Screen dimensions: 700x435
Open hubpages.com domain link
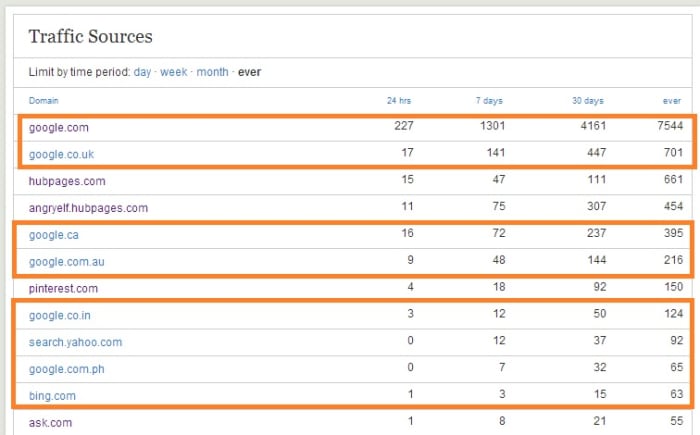click(67, 181)
